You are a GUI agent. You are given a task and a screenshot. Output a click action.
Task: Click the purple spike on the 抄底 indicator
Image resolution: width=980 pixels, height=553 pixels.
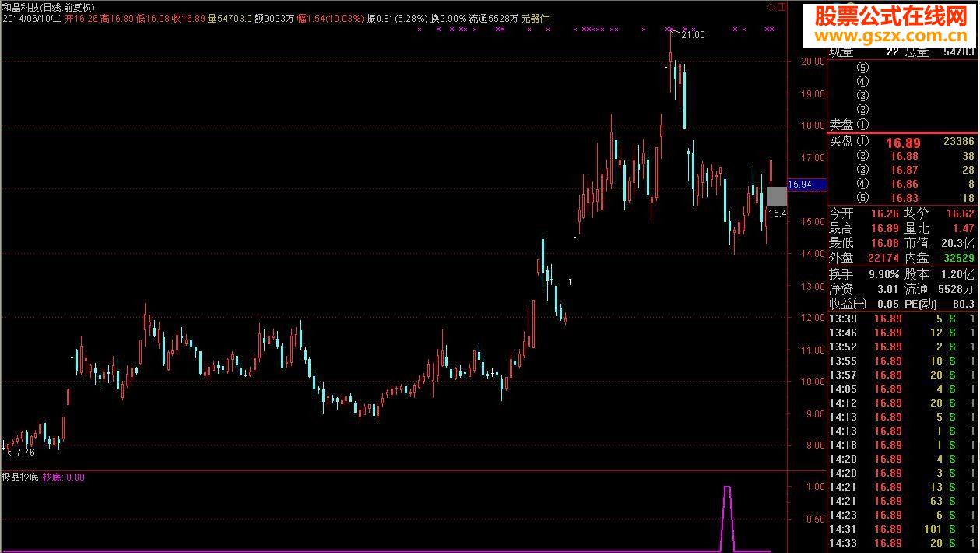coord(727,518)
